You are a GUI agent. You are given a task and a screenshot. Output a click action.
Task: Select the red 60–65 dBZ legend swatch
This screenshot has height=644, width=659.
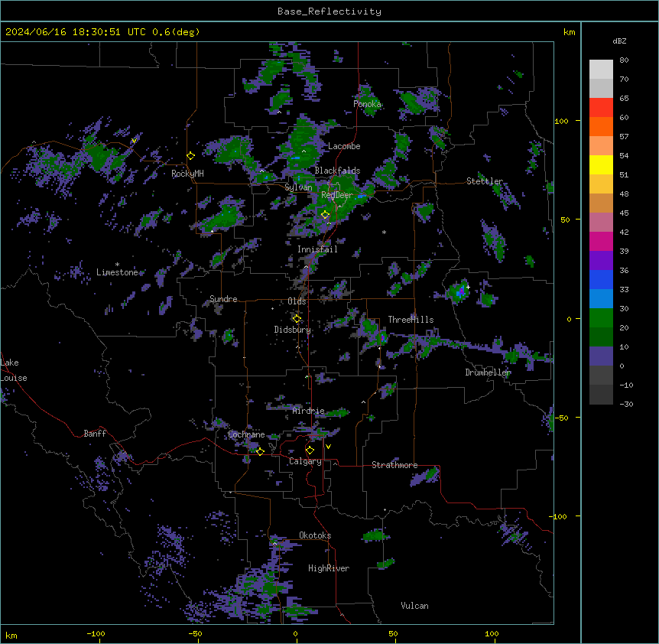[601, 108]
